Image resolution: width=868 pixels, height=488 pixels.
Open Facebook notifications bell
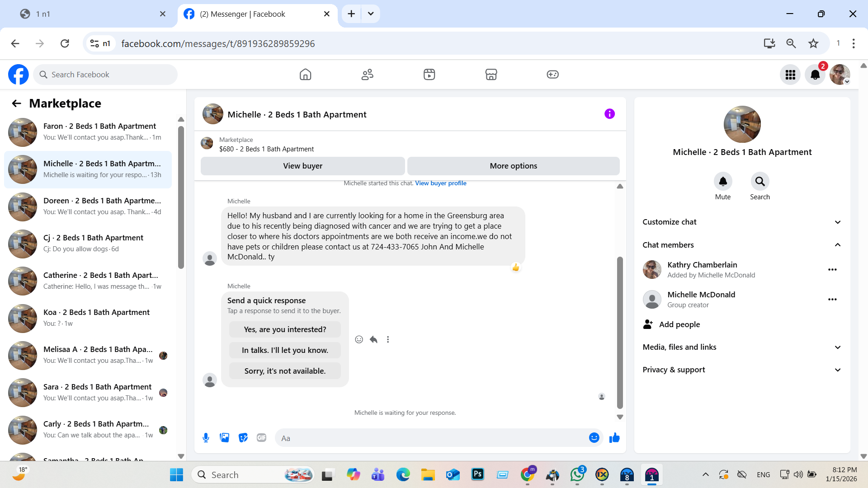pos(815,75)
